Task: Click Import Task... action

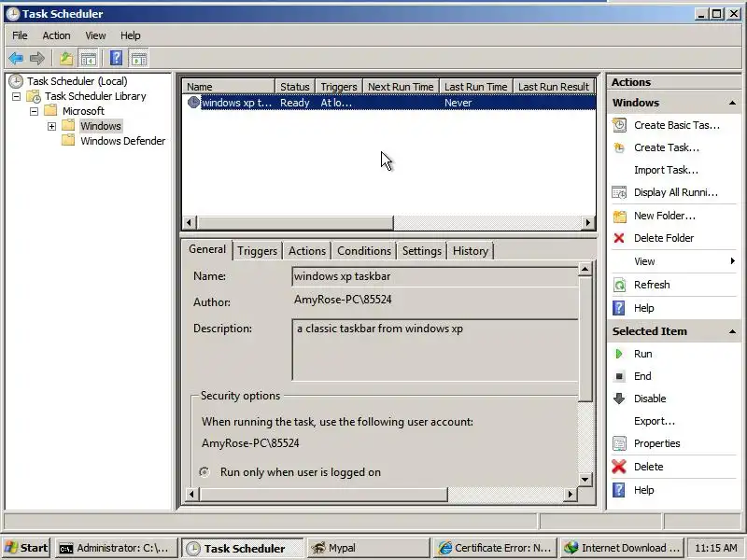Action: tap(666, 170)
